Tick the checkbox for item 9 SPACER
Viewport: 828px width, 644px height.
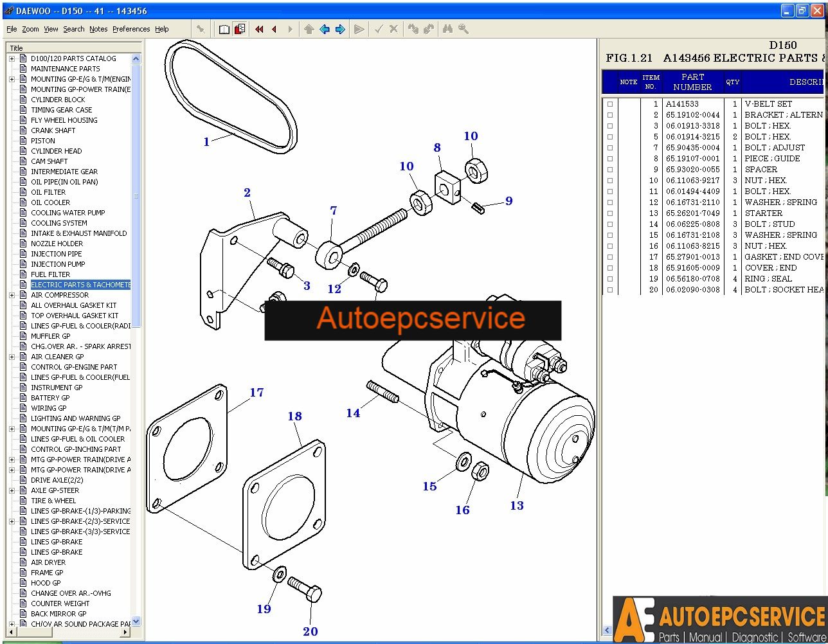[610, 170]
